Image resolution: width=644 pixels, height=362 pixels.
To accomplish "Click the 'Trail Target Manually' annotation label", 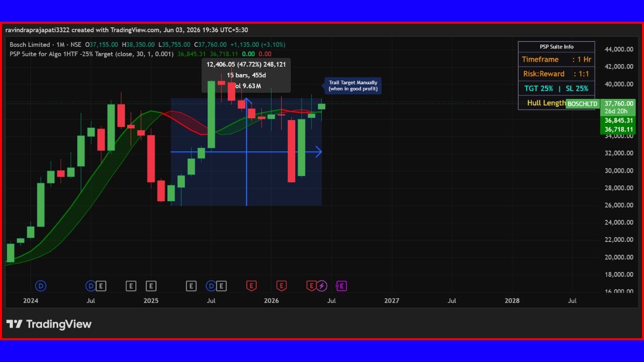I will click(353, 85).
